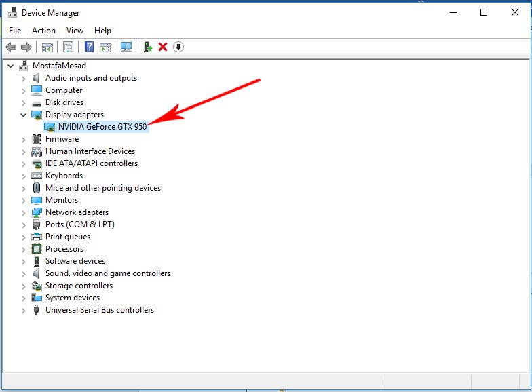The image size is (532, 392).
Task: Open the File menu
Action: (15, 31)
